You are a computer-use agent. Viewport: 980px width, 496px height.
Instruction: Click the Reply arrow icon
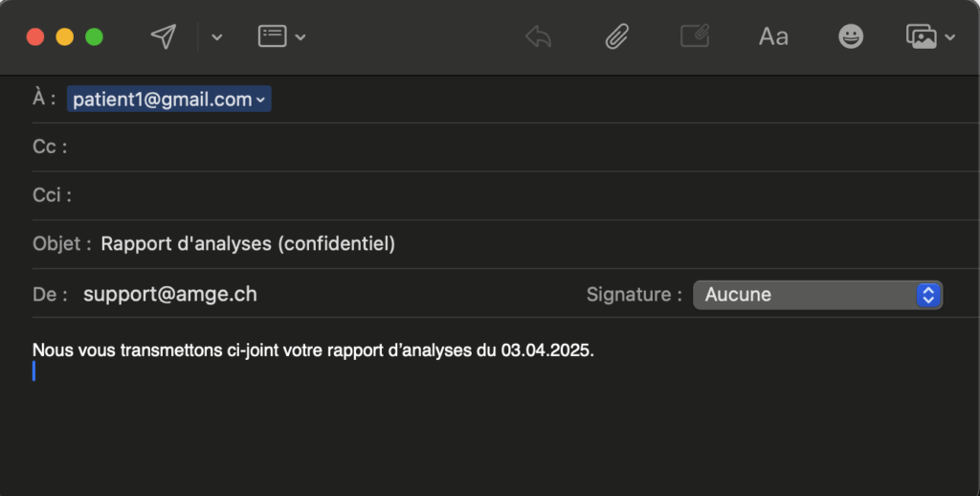pyautogui.click(x=539, y=36)
